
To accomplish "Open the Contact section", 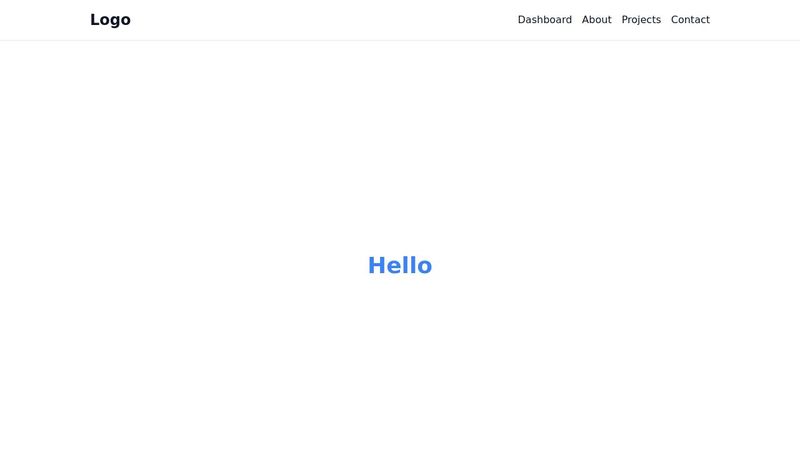I will pos(690,20).
